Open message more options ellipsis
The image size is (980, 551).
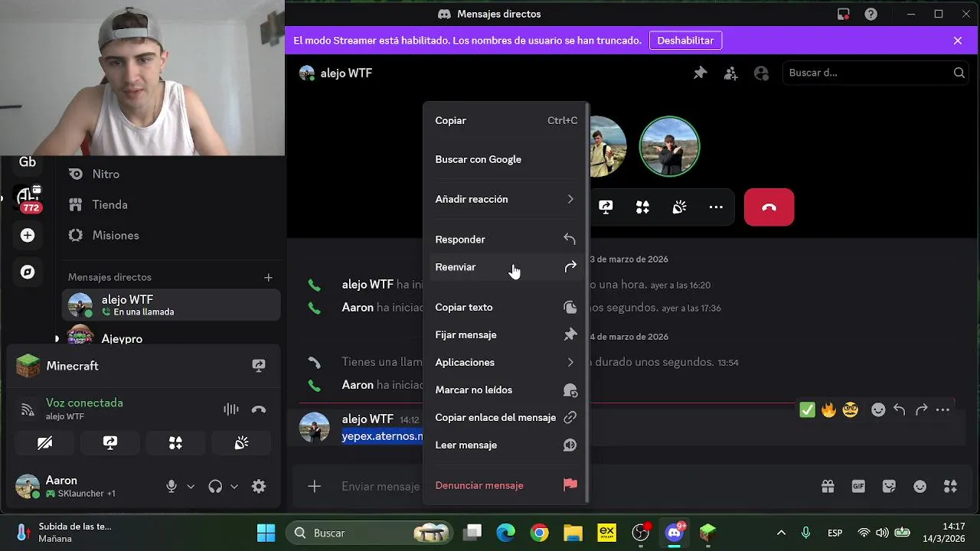pyautogui.click(x=942, y=410)
